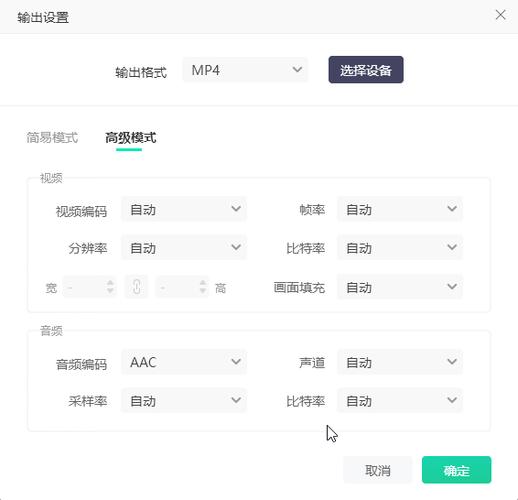
Task: Click the 取消 button
Action: (378, 470)
